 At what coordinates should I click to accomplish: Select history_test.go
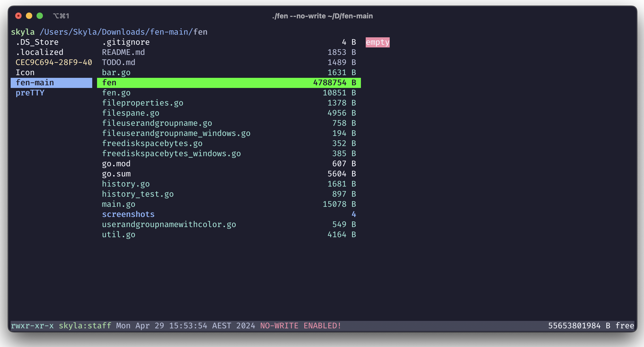229,194
